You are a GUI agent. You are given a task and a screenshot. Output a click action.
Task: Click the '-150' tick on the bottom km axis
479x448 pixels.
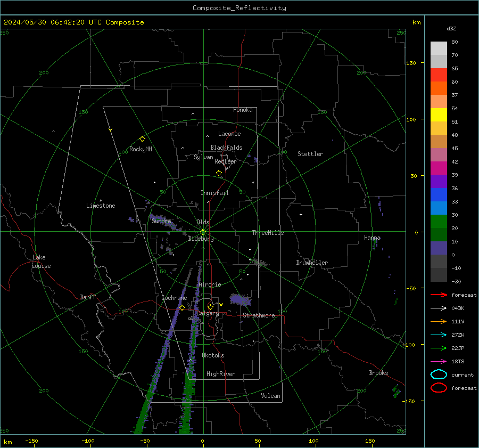pos(31,441)
